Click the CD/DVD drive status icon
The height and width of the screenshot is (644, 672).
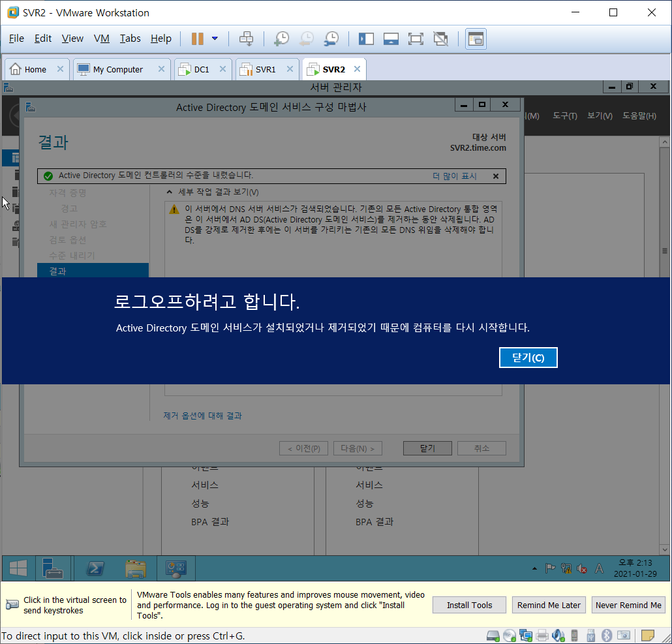[510, 636]
